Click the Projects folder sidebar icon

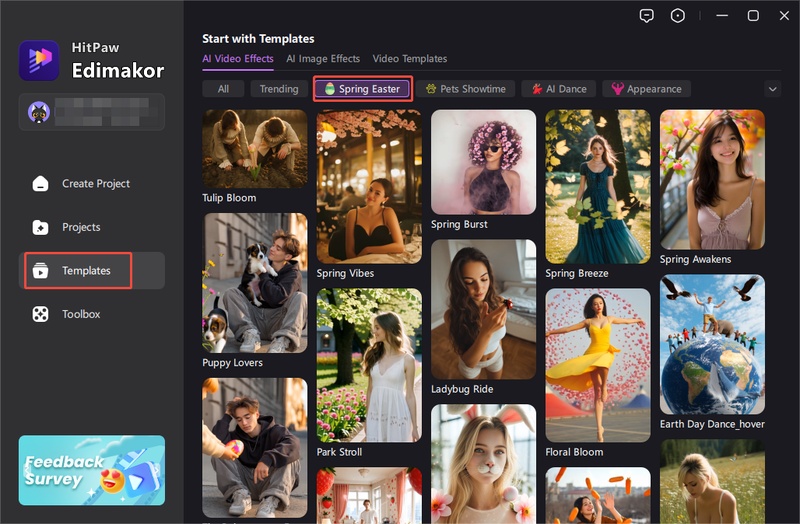point(40,227)
